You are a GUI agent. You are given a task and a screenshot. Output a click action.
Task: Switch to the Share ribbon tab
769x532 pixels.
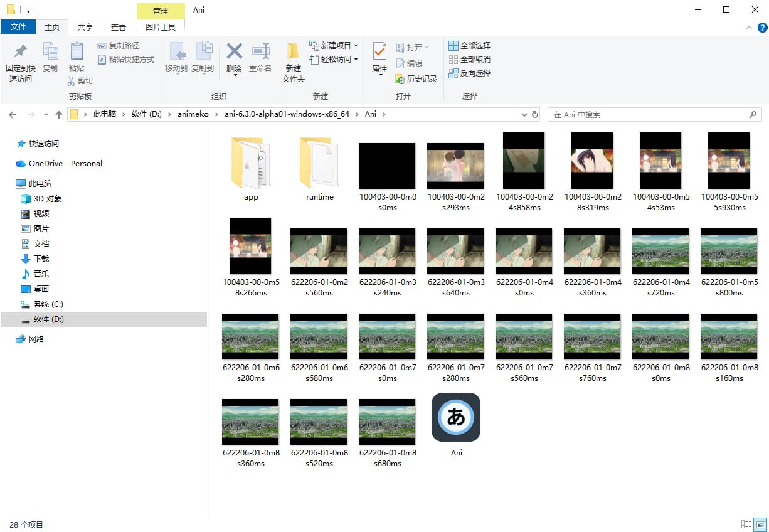85,27
